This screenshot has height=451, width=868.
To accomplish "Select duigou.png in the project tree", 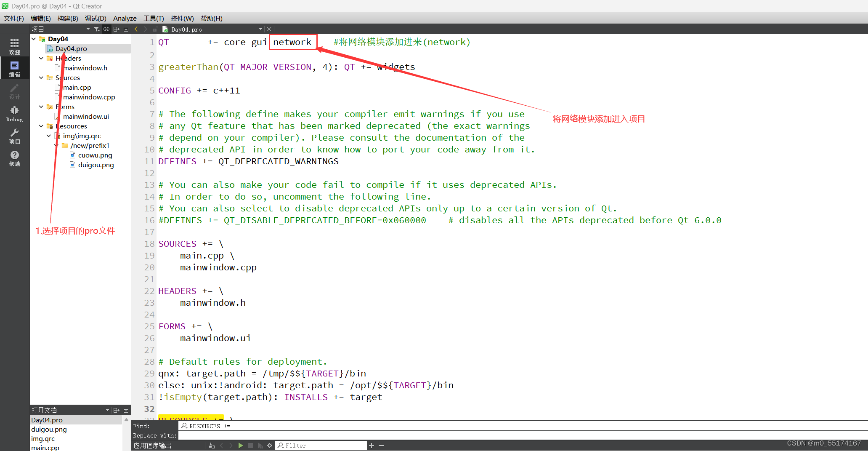I will point(96,165).
